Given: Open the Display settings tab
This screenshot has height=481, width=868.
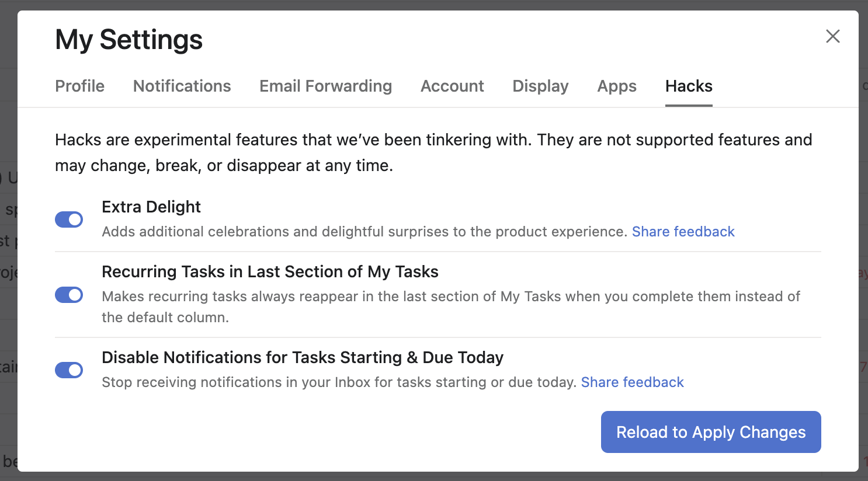Looking at the screenshot, I should 540,86.
